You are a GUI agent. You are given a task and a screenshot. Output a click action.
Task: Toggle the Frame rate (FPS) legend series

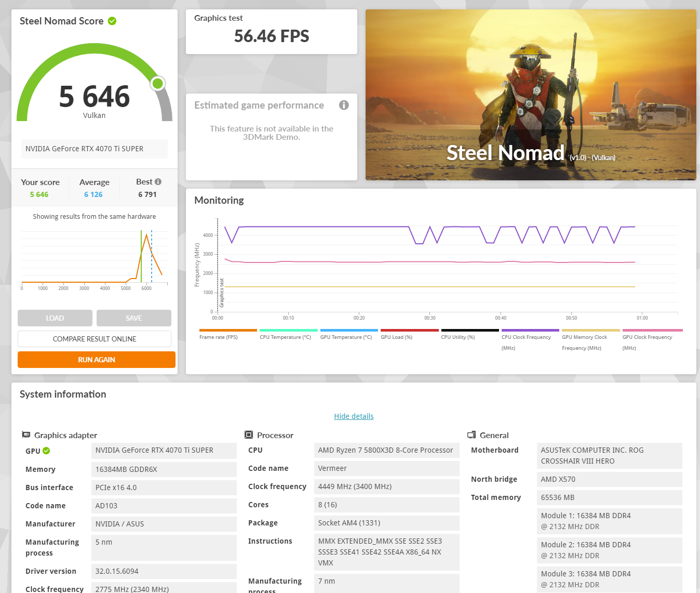tap(228, 334)
